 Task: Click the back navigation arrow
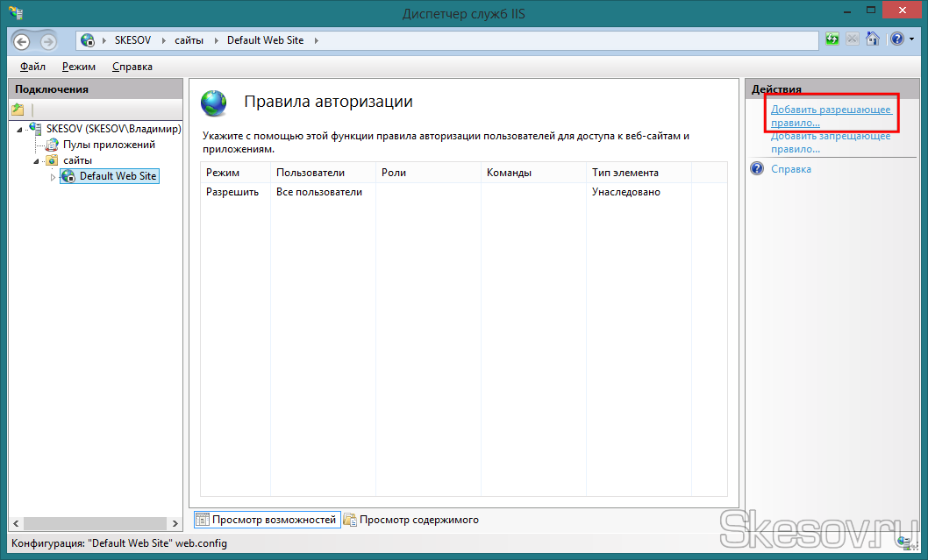(x=22, y=41)
